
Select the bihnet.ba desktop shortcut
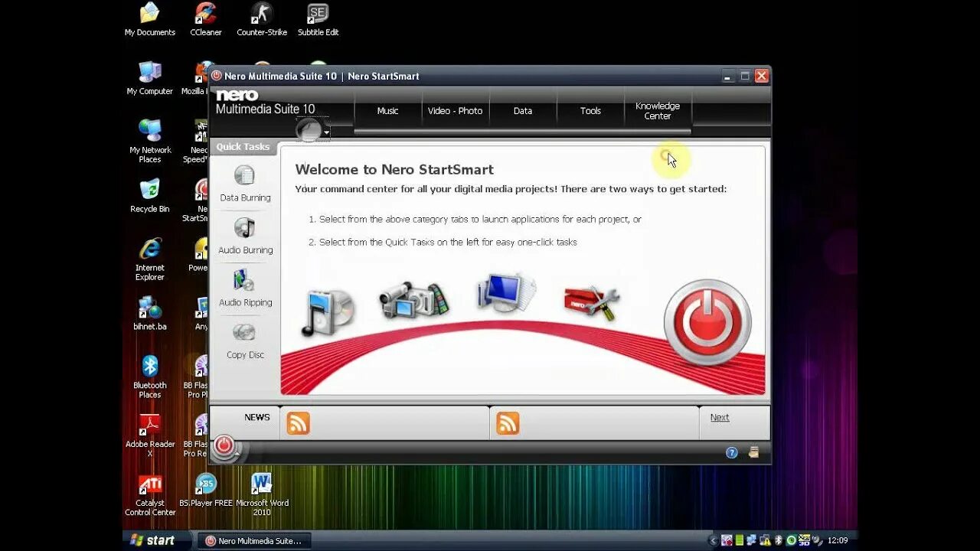pos(150,315)
